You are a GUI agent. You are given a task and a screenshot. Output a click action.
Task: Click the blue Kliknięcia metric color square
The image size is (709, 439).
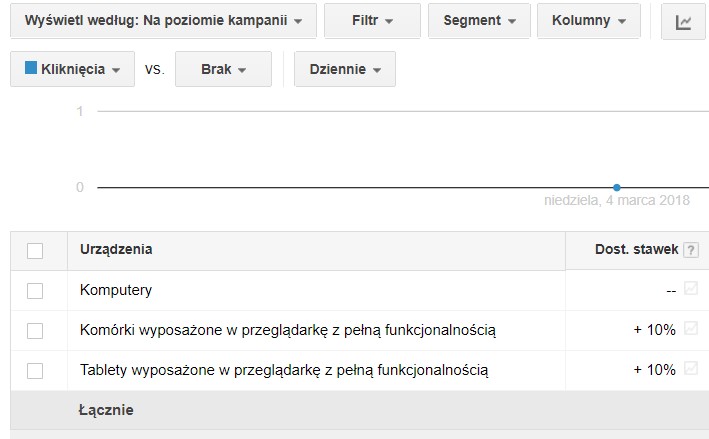click(x=30, y=69)
